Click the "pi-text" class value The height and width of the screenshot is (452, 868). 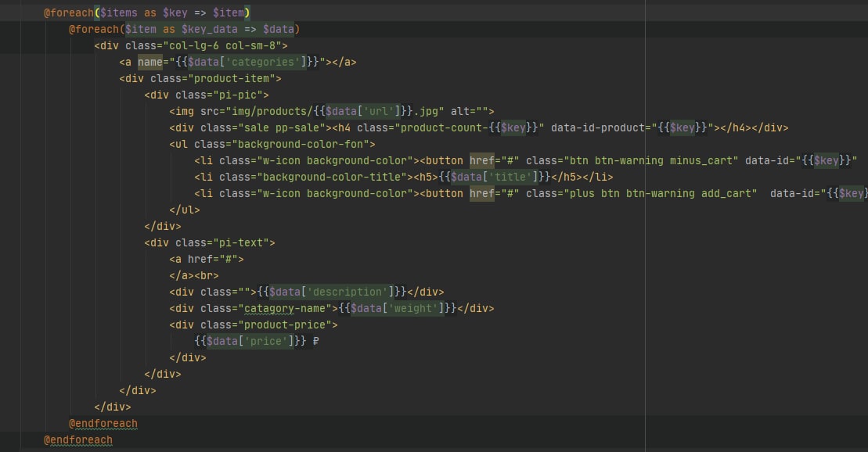coord(241,243)
